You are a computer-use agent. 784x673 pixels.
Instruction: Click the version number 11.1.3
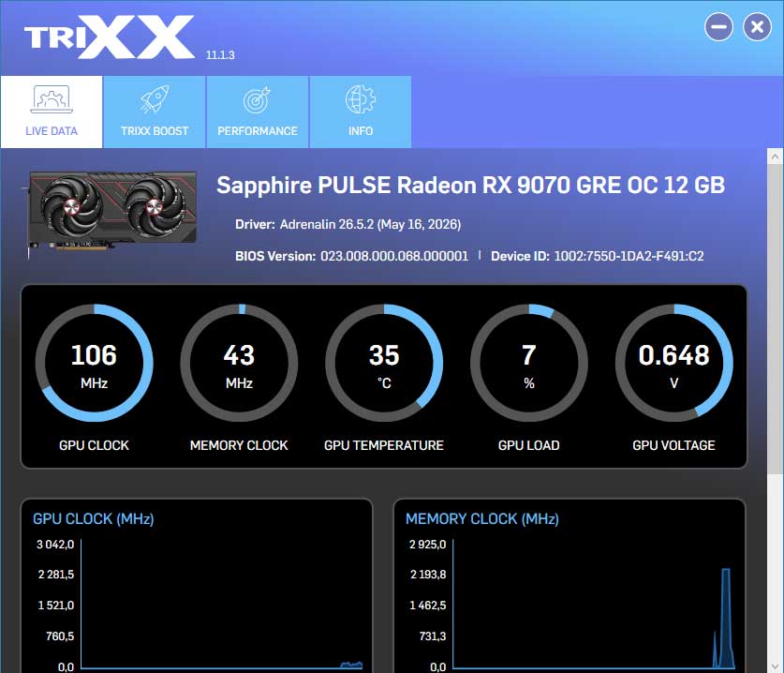(x=220, y=55)
